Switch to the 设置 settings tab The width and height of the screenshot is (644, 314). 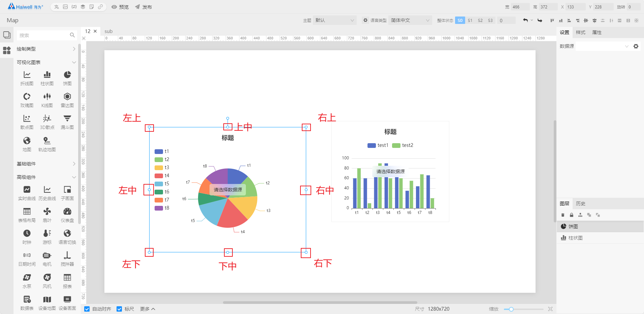[x=565, y=32]
